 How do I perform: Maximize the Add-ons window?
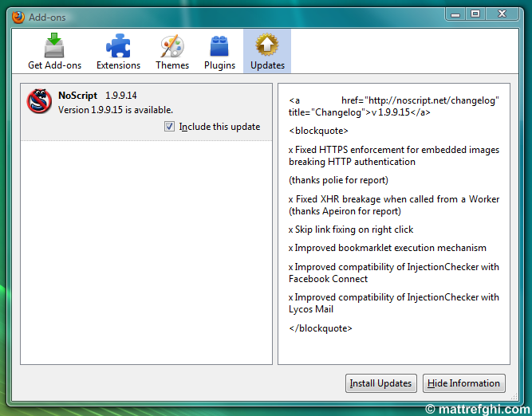coord(475,14)
